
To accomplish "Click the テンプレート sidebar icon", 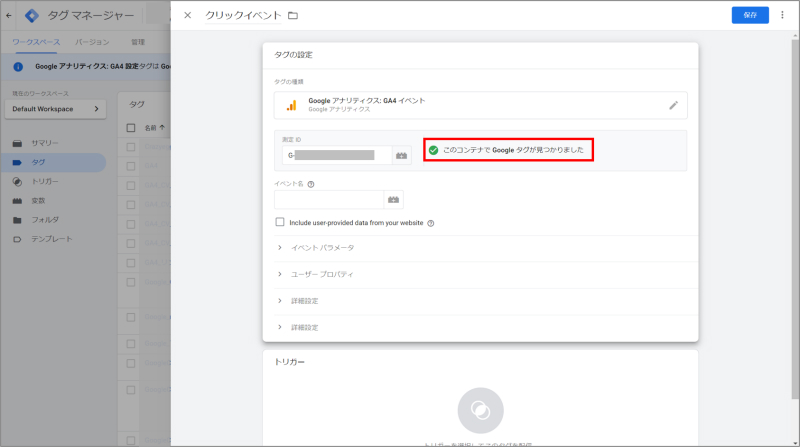I will 17,239.
